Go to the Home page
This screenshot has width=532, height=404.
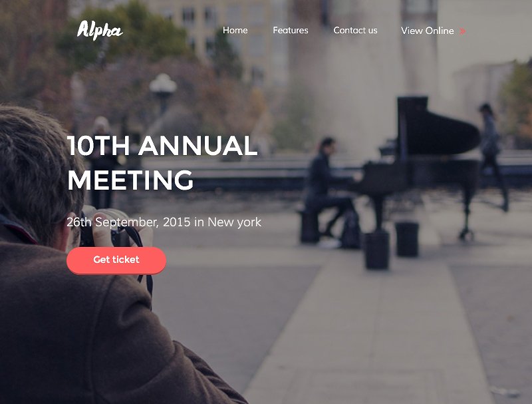(235, 30)
